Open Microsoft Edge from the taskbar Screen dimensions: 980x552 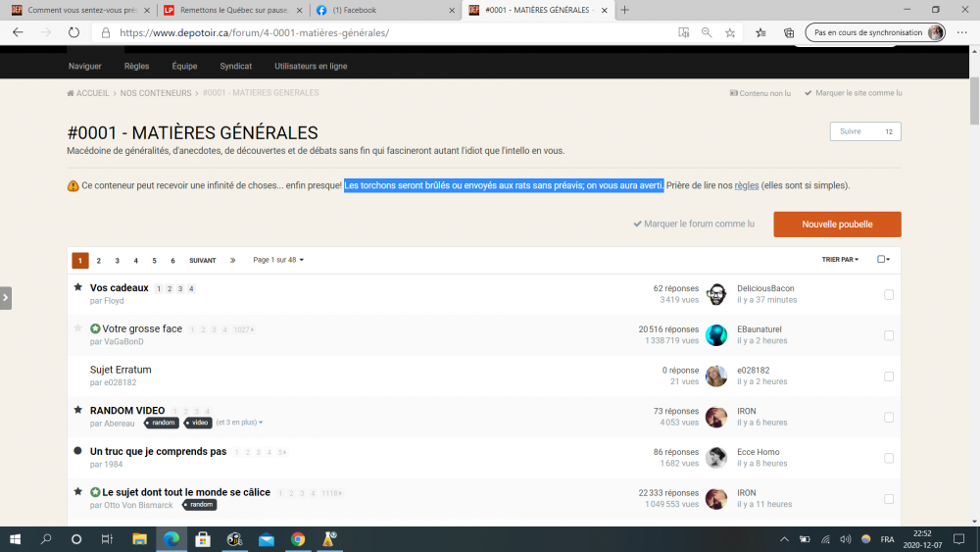pos(171,539)
